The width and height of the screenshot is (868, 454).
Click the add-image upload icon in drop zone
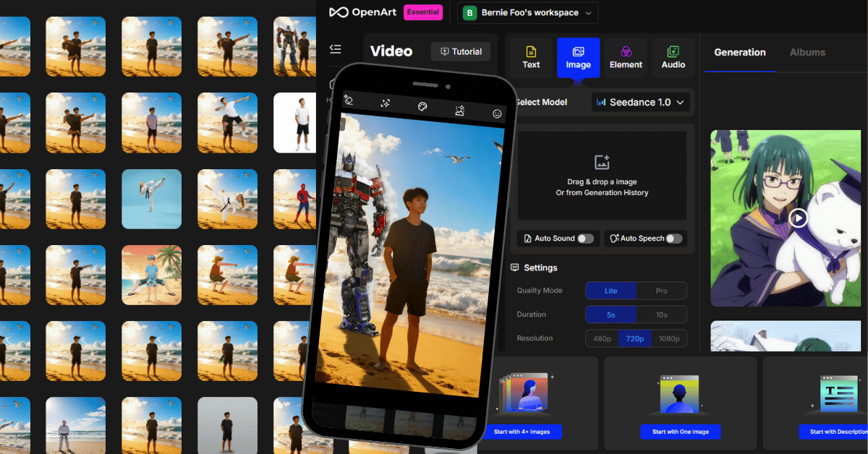(x=602, y=163)
